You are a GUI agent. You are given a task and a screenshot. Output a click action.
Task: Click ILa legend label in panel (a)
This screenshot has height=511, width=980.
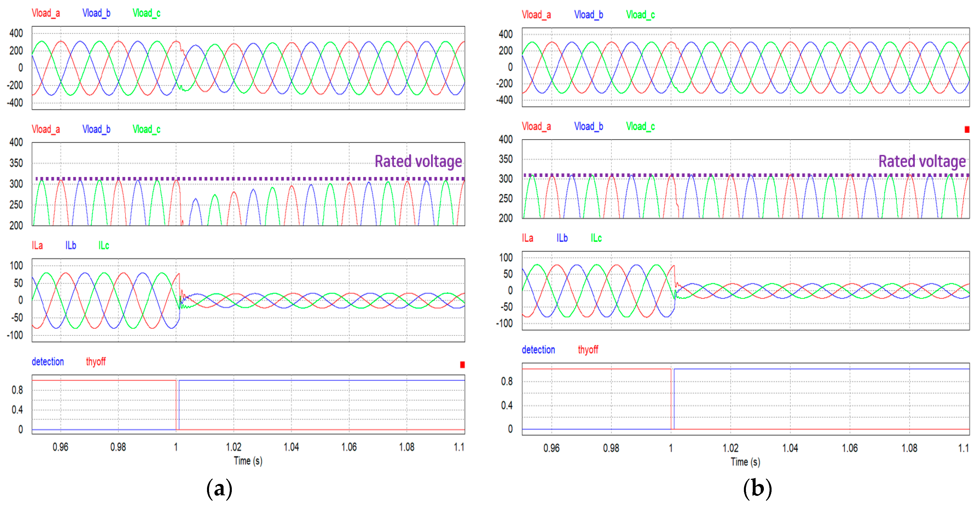pos(37,245)
